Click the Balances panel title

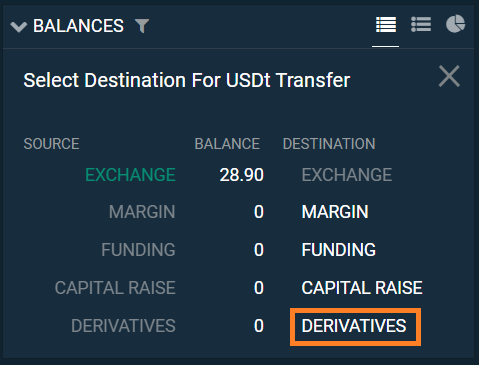[78, 26]
